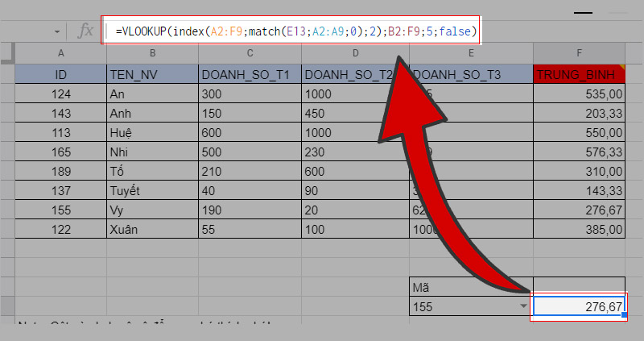This screenshot has height=341, width=644.
Task: Select the cell with value 276,67 result
Action: tap(579, 306)
